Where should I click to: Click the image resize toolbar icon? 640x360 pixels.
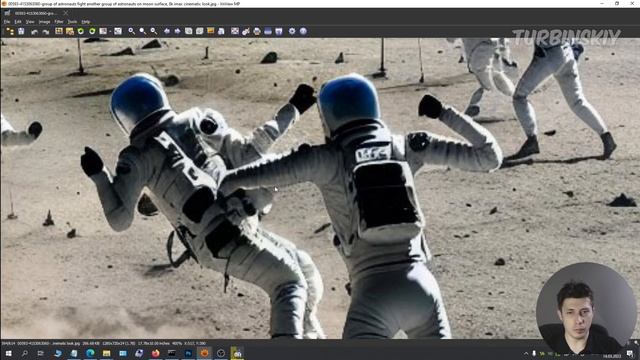(70, 31)
